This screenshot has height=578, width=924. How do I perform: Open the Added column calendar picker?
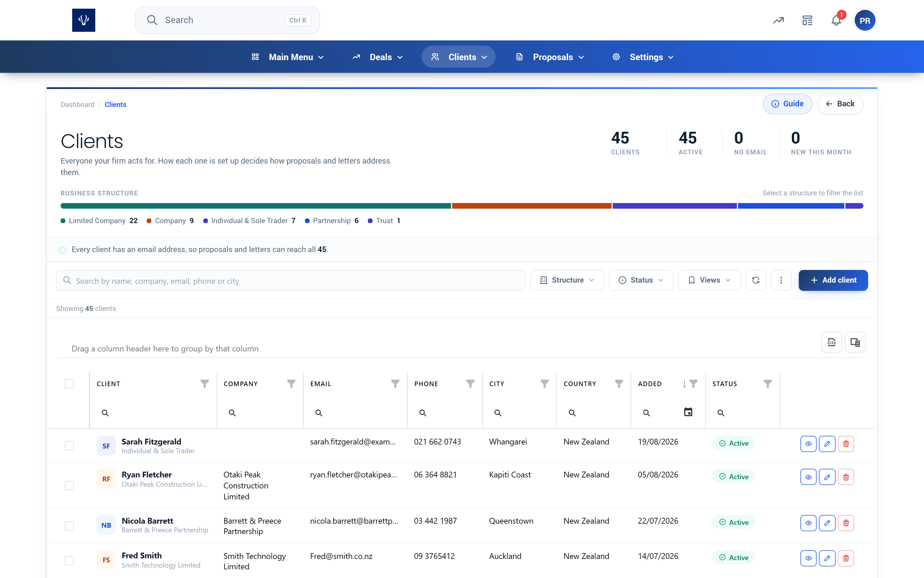pyautogui.click(x=688, y=412)
